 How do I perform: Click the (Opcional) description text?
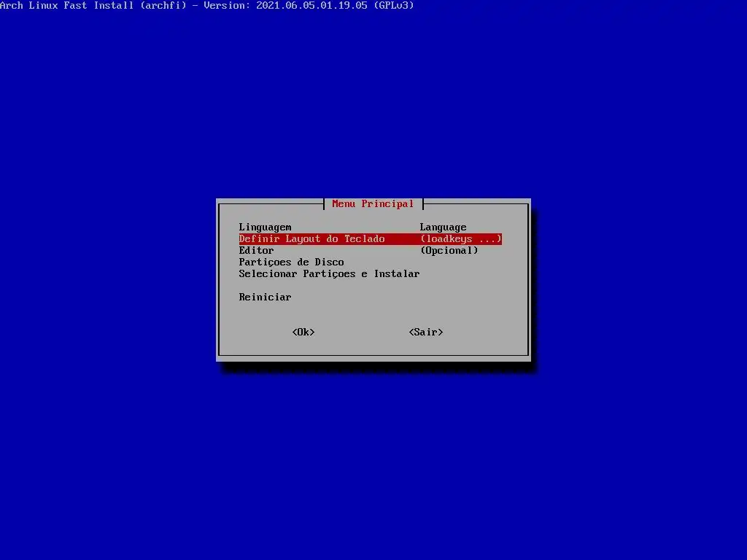coord(449,251)
